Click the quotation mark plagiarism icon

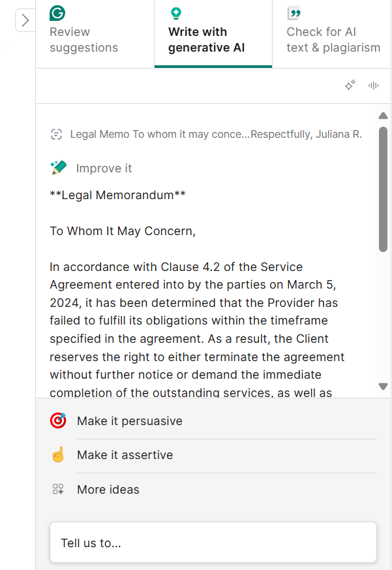point(294,13)
